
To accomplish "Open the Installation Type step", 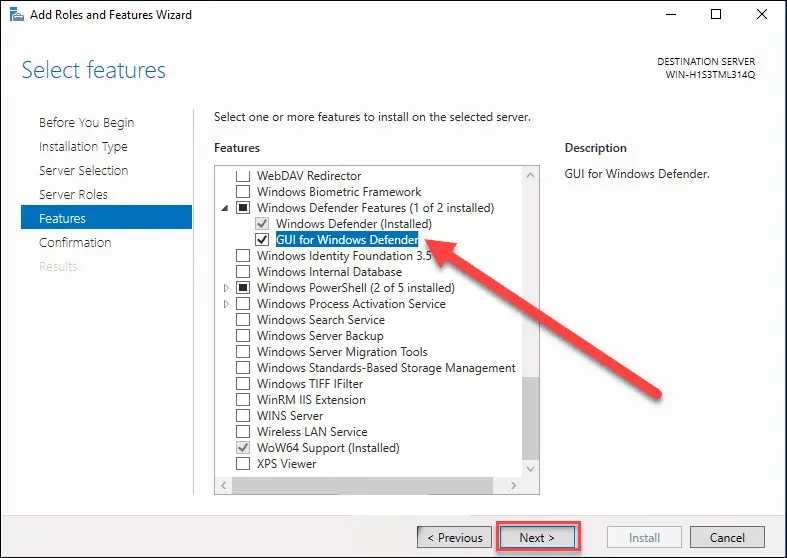I will pyautogui.click(x=83, y=147).
